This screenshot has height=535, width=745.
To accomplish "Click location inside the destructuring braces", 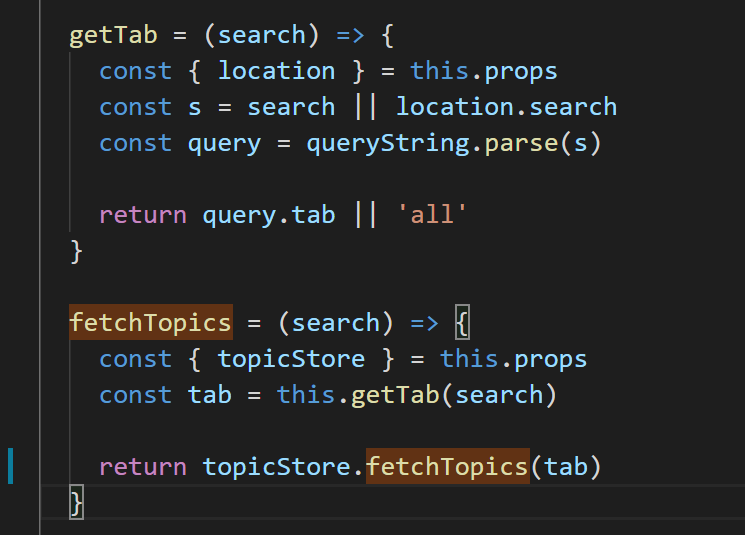I will [276, 71].
